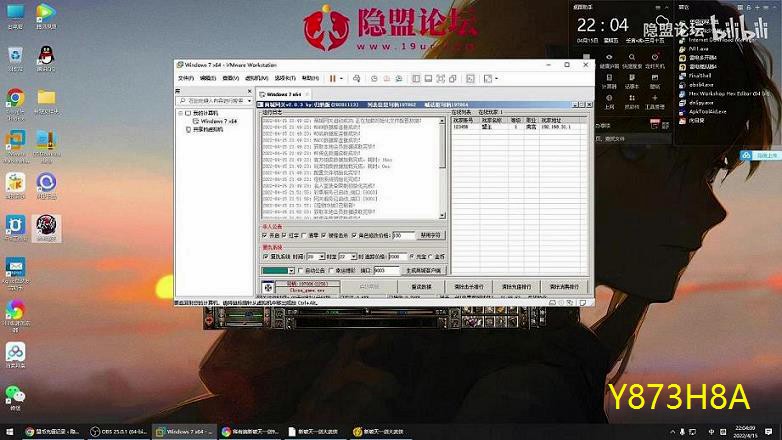Click the 123456 account row in online list
Viewport: 782px width, 440px height.
point(519,127)
